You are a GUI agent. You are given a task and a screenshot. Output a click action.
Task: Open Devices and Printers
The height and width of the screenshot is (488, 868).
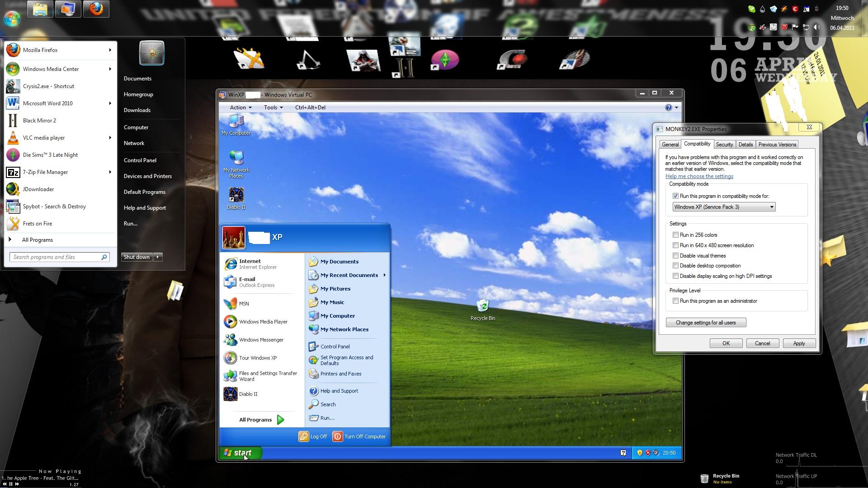pyautogui.click(x=148, y=176)
